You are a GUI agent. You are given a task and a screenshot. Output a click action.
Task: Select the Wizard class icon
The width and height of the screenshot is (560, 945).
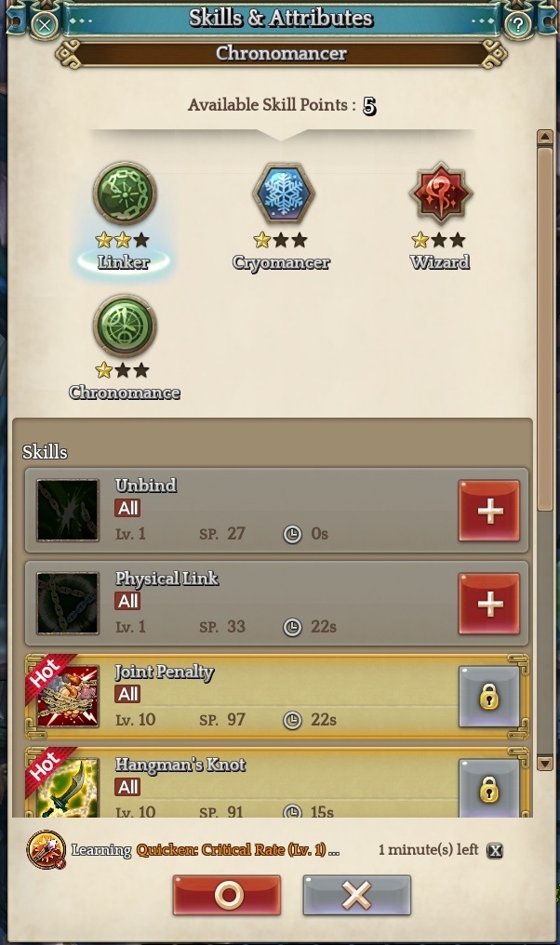(x=441, y=193)
